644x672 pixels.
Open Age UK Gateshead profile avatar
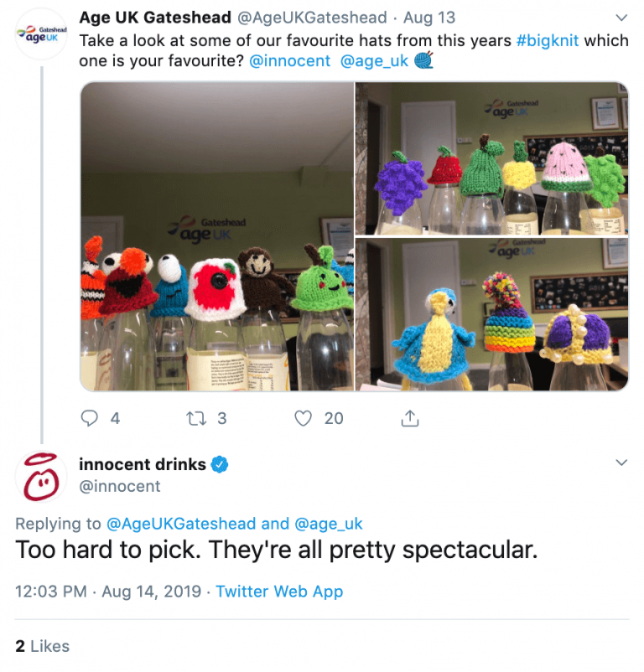pyautogui.click(x=42, y=35)
